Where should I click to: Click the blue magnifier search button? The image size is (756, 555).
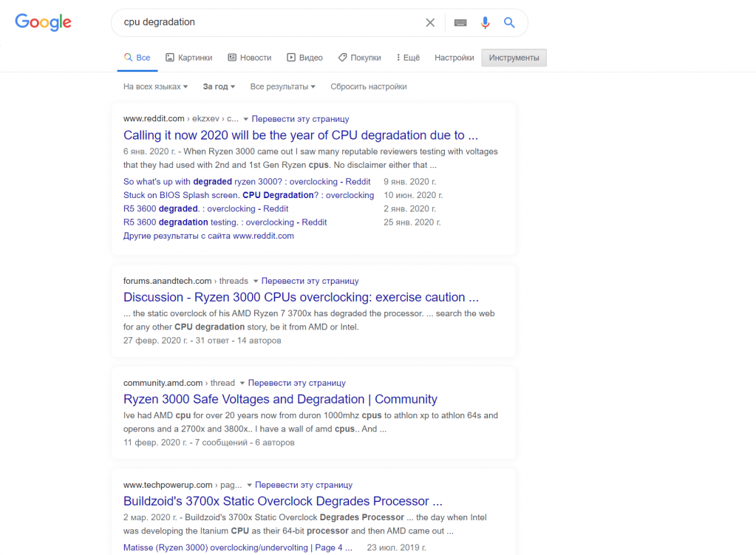[x=509, y=22]
